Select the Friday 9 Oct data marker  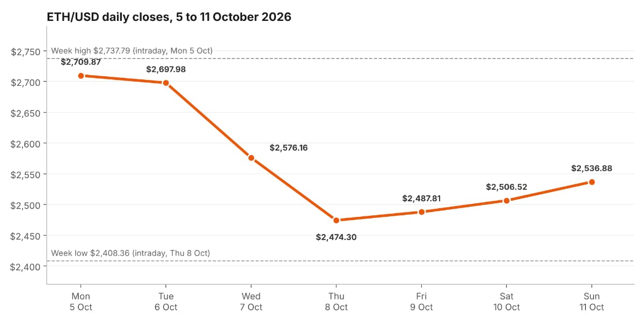tap(421, 212)
